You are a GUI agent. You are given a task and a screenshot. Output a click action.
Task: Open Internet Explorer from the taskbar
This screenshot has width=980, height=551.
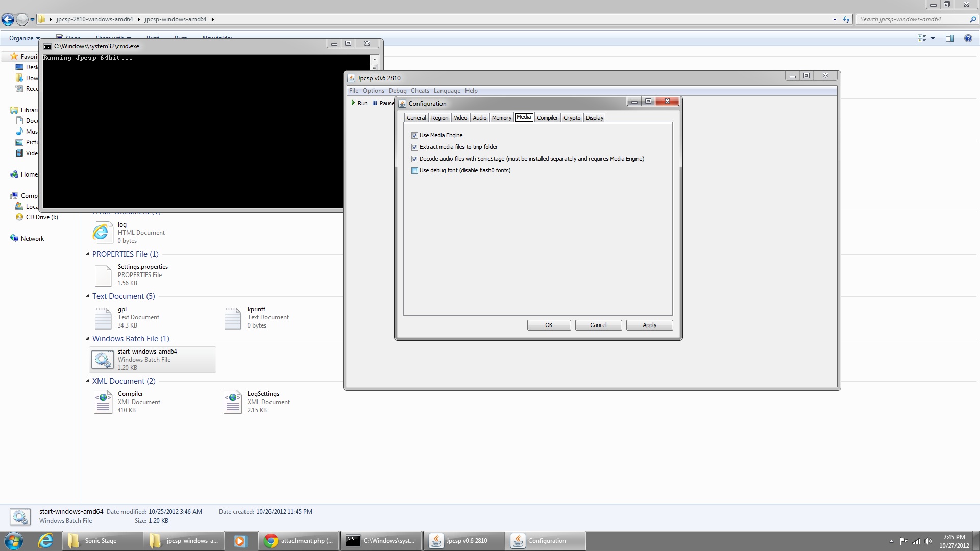45,541
